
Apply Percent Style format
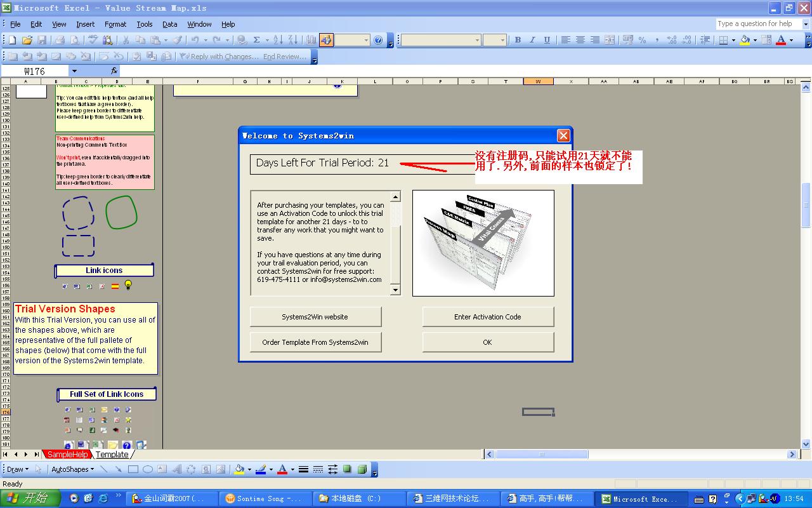coord(643,40)
